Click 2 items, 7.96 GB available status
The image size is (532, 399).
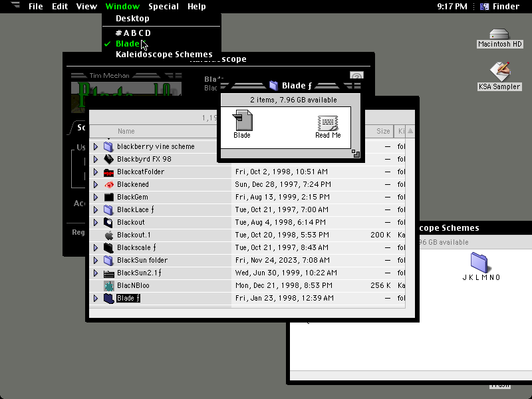tap(293, 100)
